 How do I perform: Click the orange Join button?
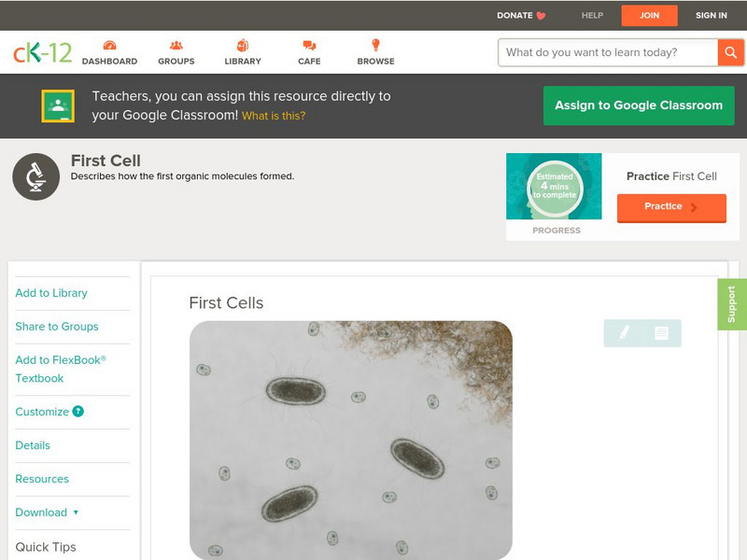(649, 16)
